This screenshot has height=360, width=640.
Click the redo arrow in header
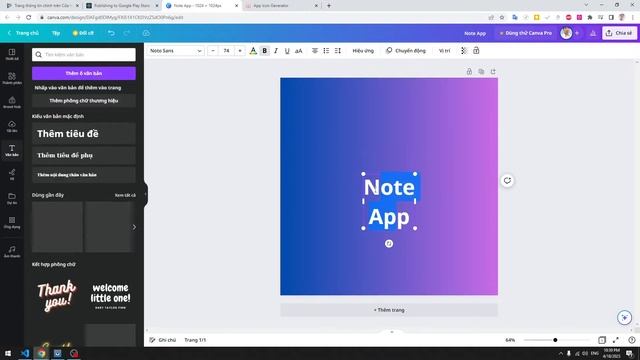coord(127,33)
